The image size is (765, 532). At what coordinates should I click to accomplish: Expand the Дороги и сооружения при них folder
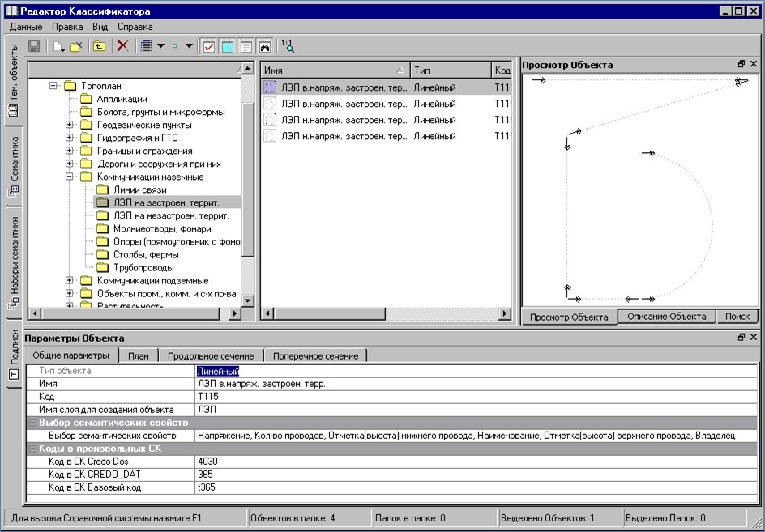point(69,164)
